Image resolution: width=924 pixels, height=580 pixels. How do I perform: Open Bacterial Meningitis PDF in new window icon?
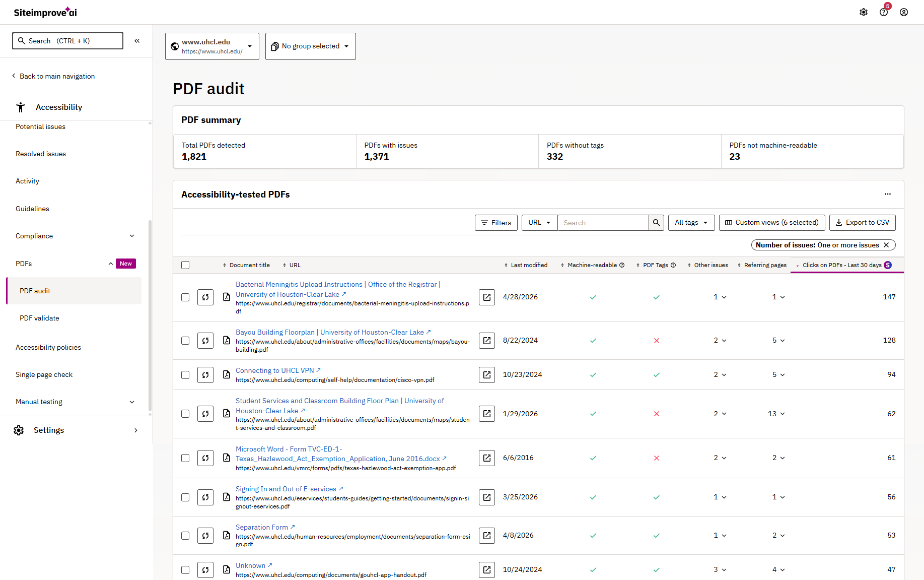(487, 297)
